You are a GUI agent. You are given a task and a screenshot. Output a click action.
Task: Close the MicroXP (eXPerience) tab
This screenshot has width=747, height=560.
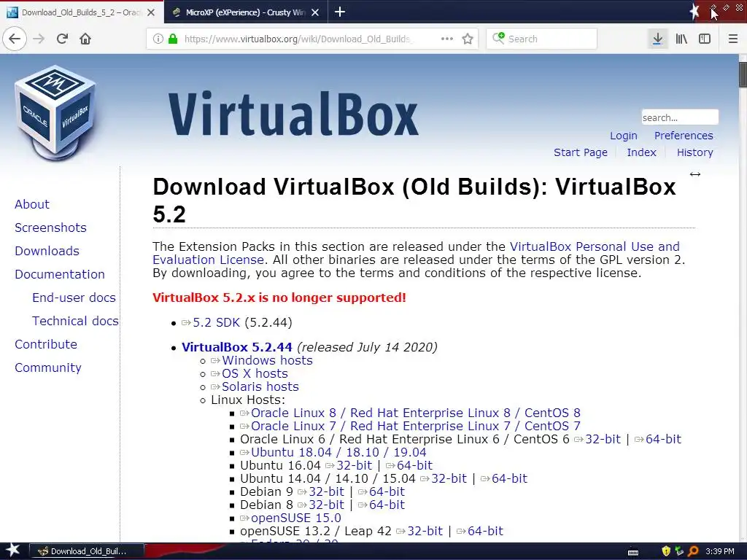(x=315, y=12)
